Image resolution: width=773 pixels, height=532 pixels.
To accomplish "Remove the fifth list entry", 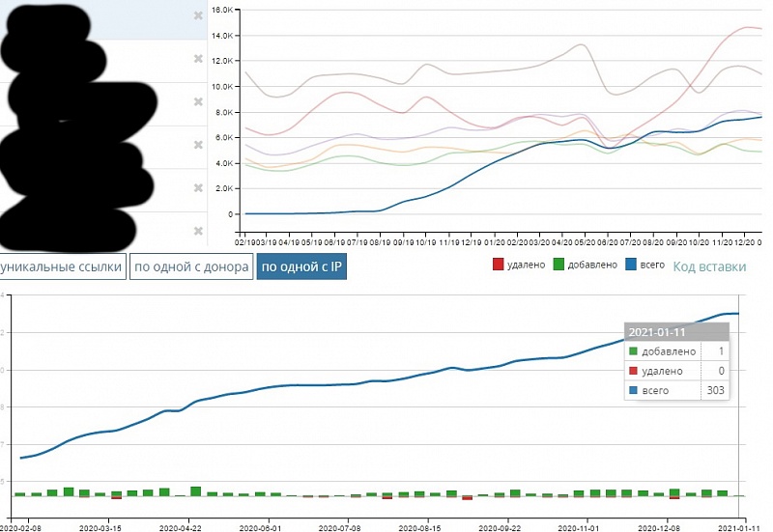I will pos(198,187).
